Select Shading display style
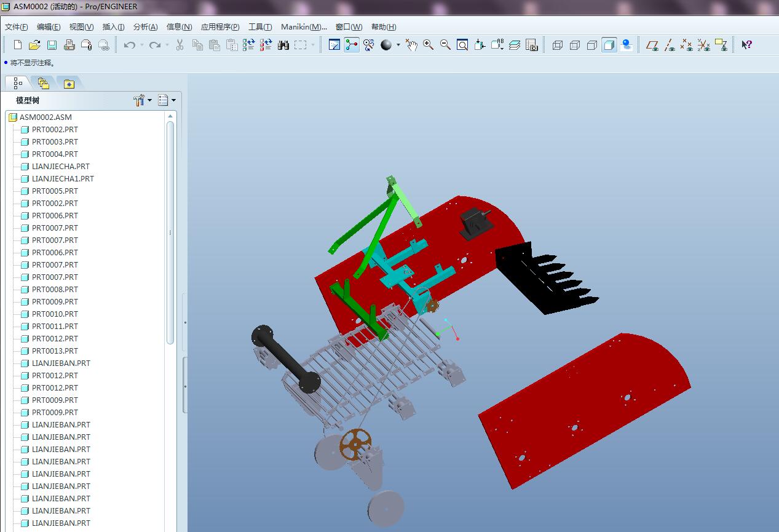Image resolution: width=779 pixels, height=532 pixels. 609,45
